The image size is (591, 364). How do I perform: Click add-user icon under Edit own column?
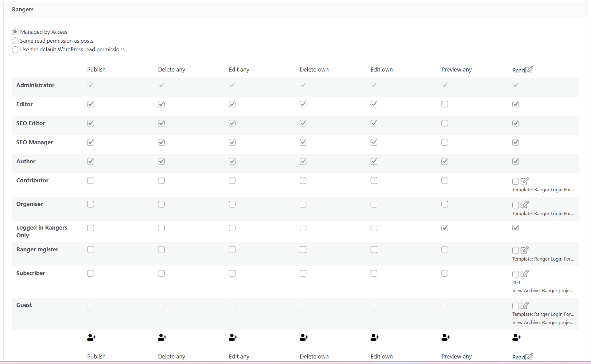point(375,337)
